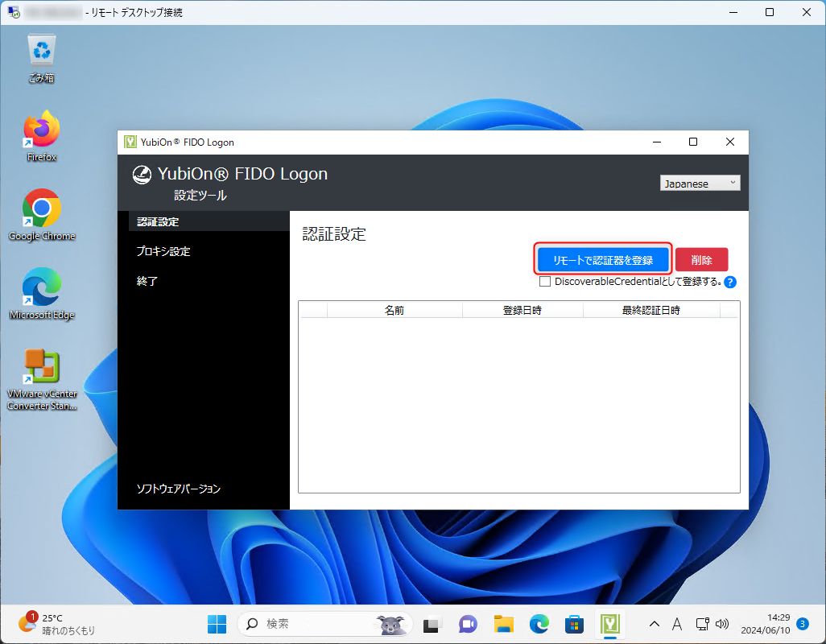Open the Japanese language dropdown

700,184
